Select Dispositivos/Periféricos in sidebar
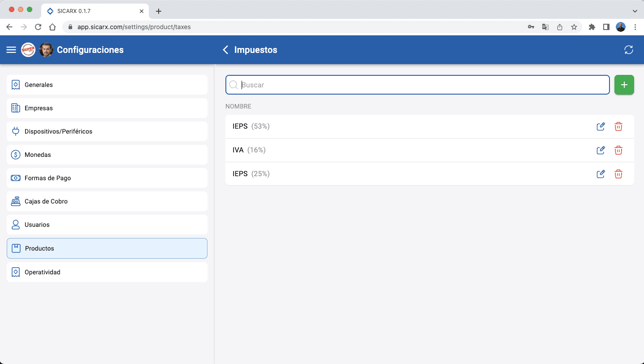Screen dimensions: 644x364 point(107,131)
